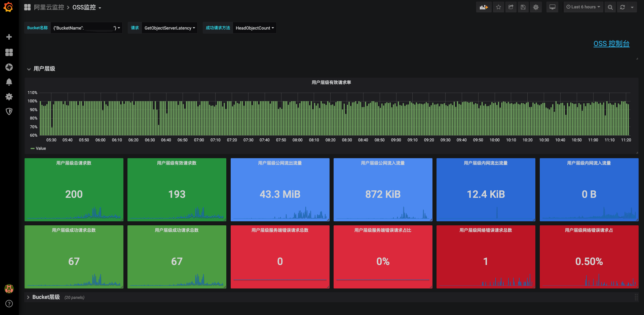Click the 用户层级服务端错误请求总数 panel title
Image resolution: width=644 pixels, height=315 pixels.
click(280, 230)
